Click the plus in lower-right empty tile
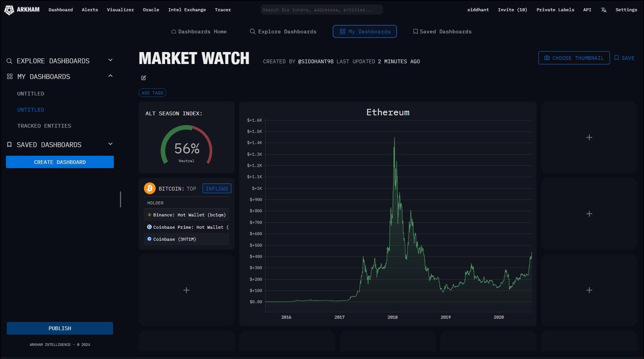Screen dimensions: 644x359 click(589, 290)
